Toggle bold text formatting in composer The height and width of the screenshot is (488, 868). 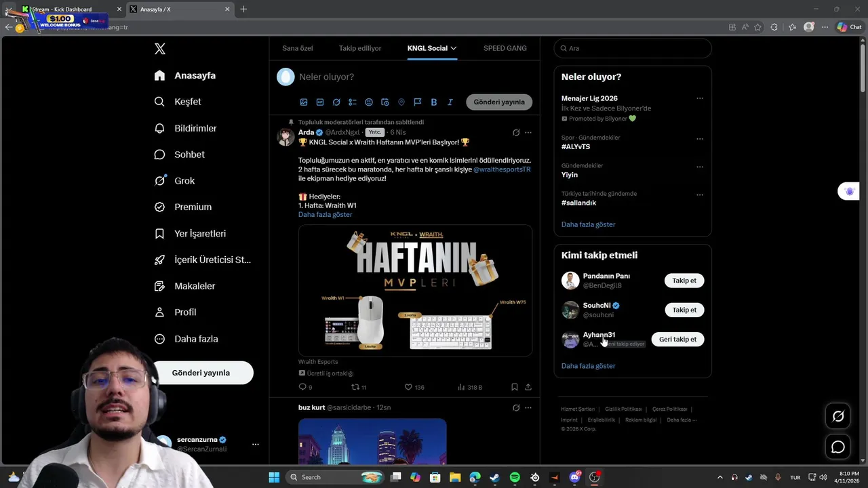pos(434,102)
